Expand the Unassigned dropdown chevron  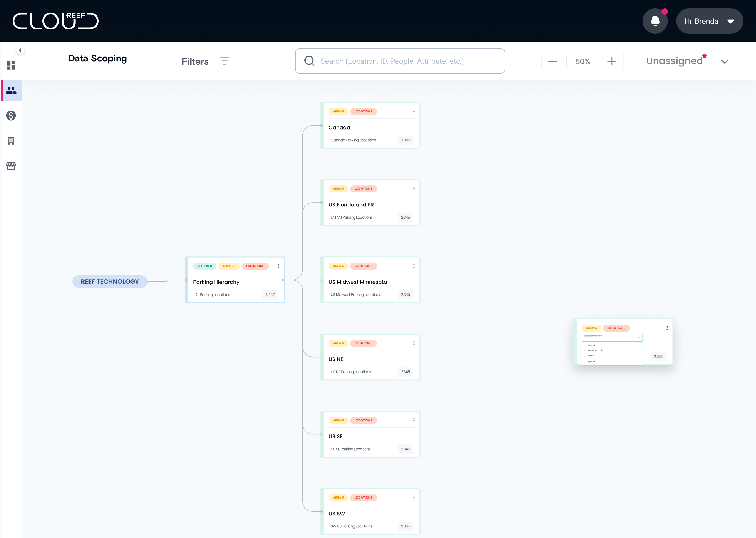[x=724, y=61]
